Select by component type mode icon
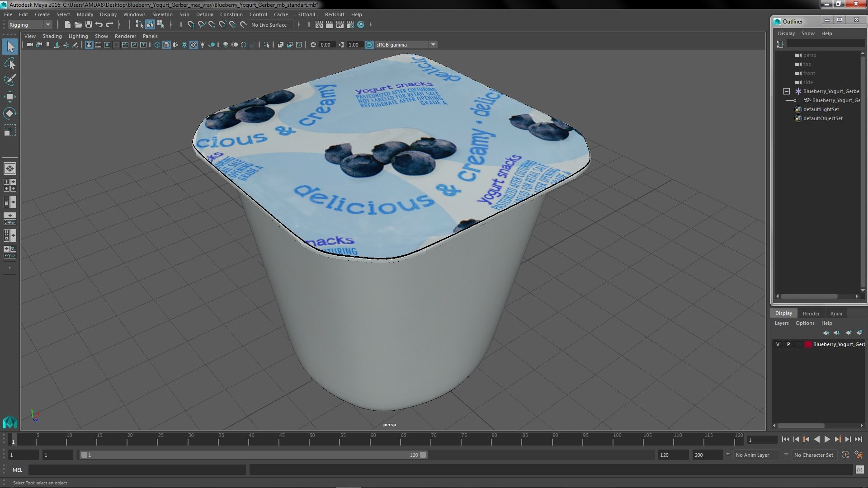This screenshot has height=488, width=868. pos(160,25)
